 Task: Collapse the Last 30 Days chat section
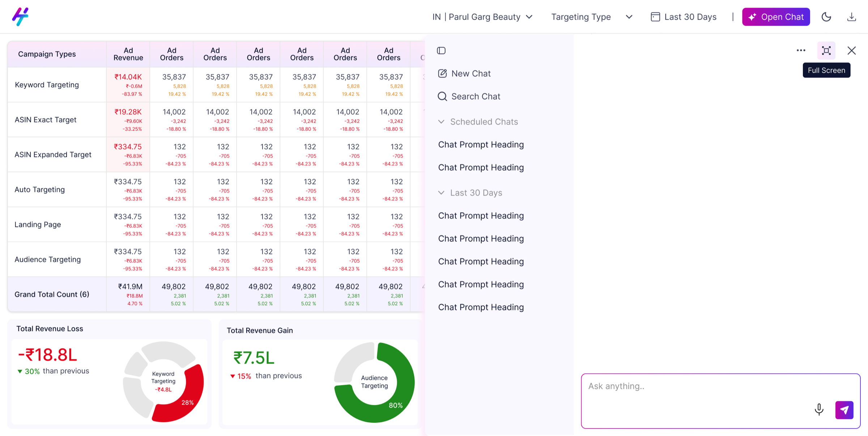click(470, 193)
